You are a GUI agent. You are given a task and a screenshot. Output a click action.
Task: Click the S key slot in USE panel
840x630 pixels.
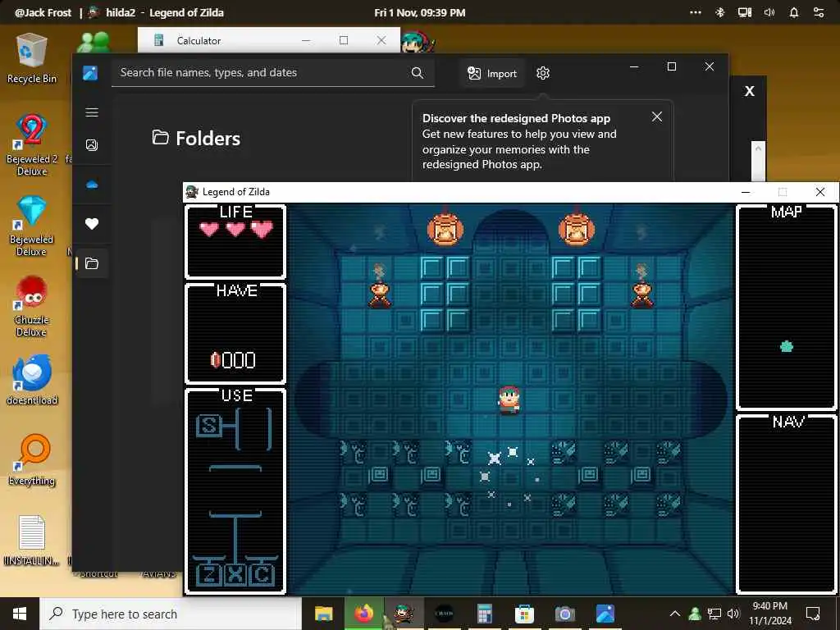(x=209, y=426)
